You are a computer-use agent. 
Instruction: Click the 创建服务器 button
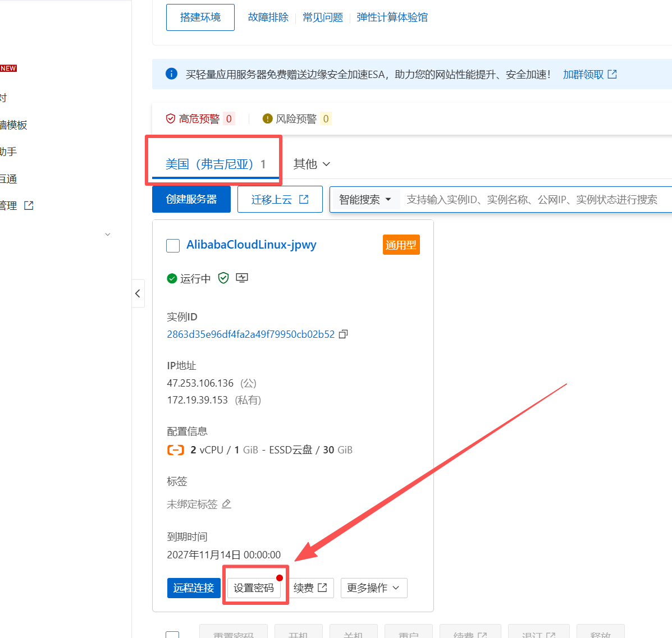(191, 199)
